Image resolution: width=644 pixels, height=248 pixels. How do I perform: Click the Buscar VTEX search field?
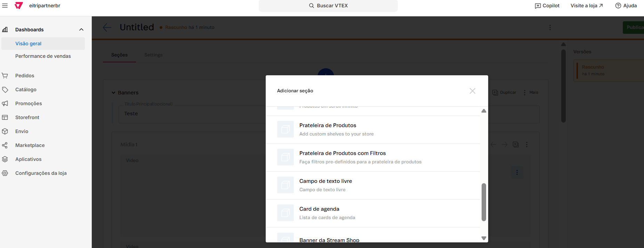tap(328, 6)
